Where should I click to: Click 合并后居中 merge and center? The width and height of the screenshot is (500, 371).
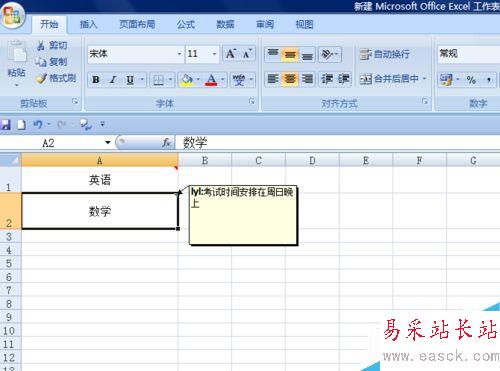389,79
